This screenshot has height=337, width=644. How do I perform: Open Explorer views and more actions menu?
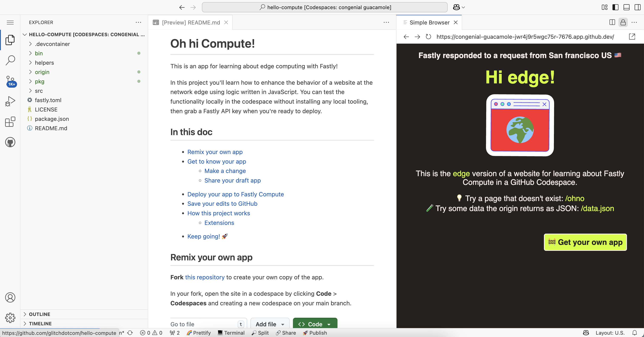click(x=138, y=23)
